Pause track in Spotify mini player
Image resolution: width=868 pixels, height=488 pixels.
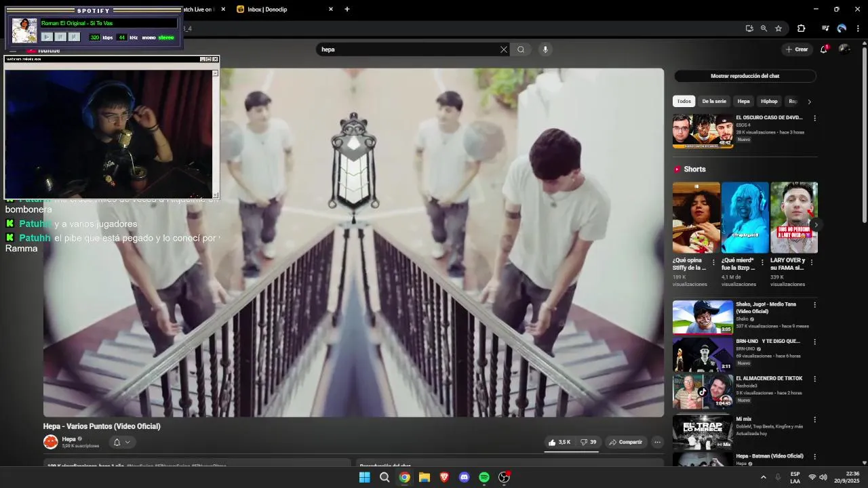click(60, 37)
